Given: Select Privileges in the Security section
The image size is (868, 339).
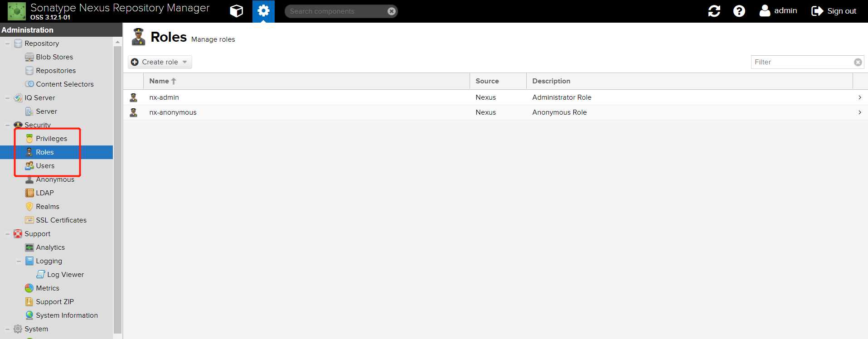Looking at the screenshot, I should click(52, 139).
